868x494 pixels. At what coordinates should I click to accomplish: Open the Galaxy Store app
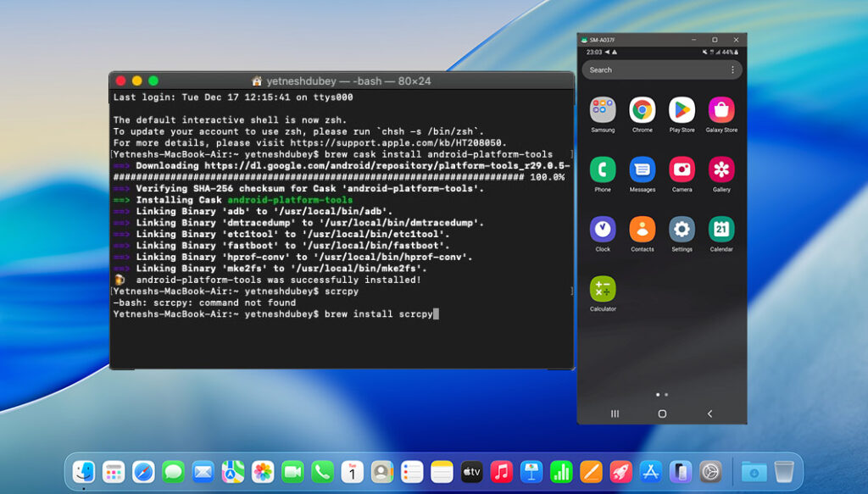721,110
